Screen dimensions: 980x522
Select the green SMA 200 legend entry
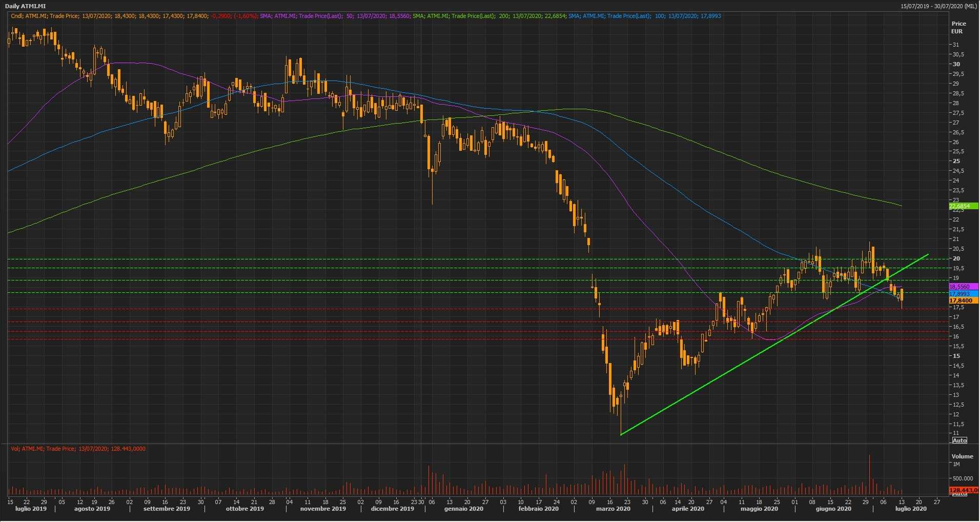489,16
